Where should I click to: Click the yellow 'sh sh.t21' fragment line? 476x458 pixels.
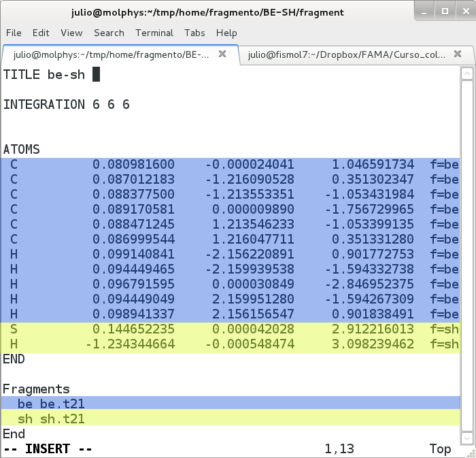(52, 419)
